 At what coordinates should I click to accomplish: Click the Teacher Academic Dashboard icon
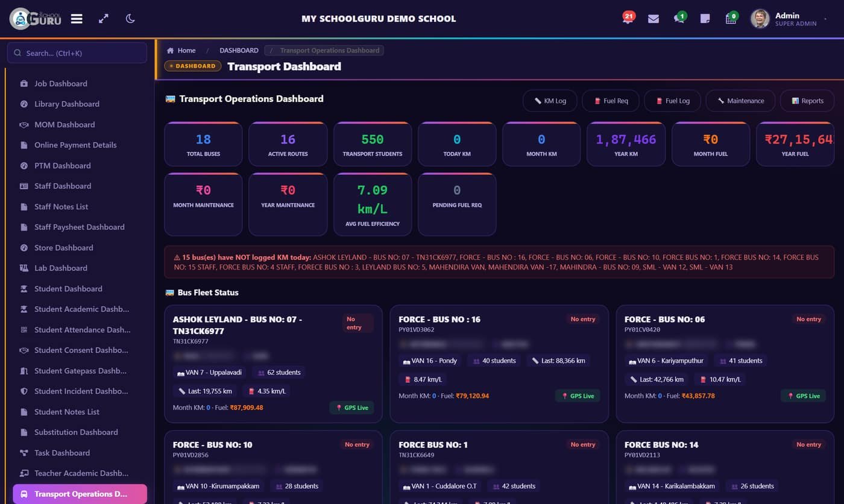tap(24, 473)
